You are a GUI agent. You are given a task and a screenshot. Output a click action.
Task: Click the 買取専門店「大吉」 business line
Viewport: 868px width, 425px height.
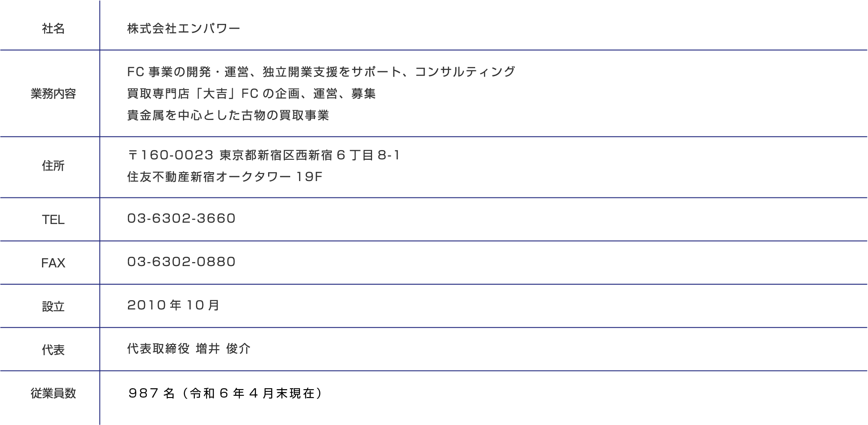click(251, 94)
